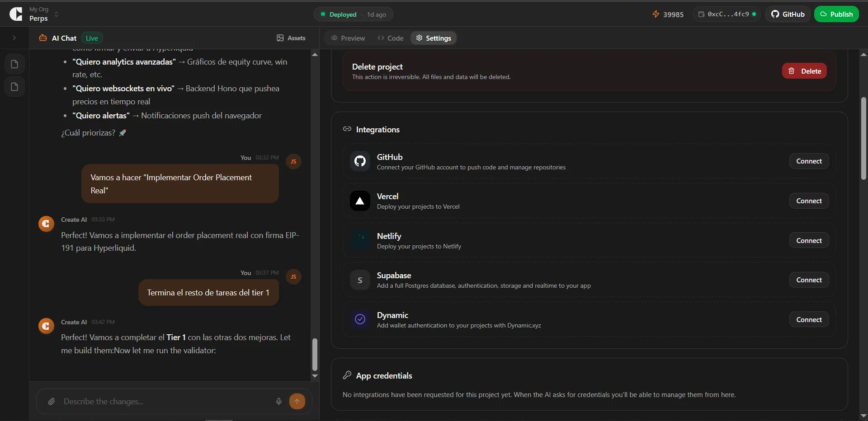Switch to the Preview tab
The width and height of the screenshot is (868, 421).
(348, 38)
